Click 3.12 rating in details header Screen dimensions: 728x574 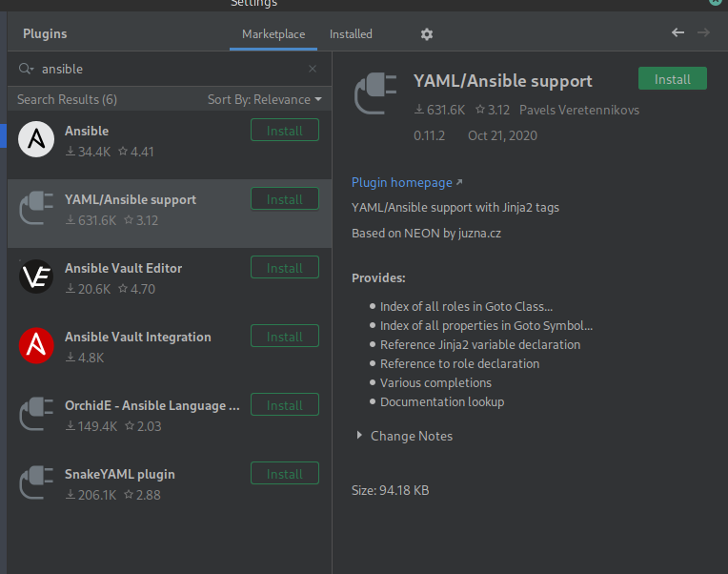(x=493, y=110)
